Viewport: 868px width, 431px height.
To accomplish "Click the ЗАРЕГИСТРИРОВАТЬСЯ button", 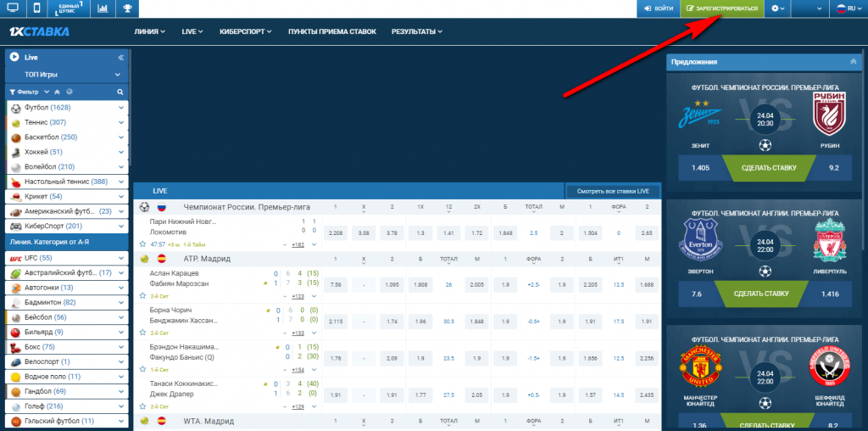I will point(722,8).
